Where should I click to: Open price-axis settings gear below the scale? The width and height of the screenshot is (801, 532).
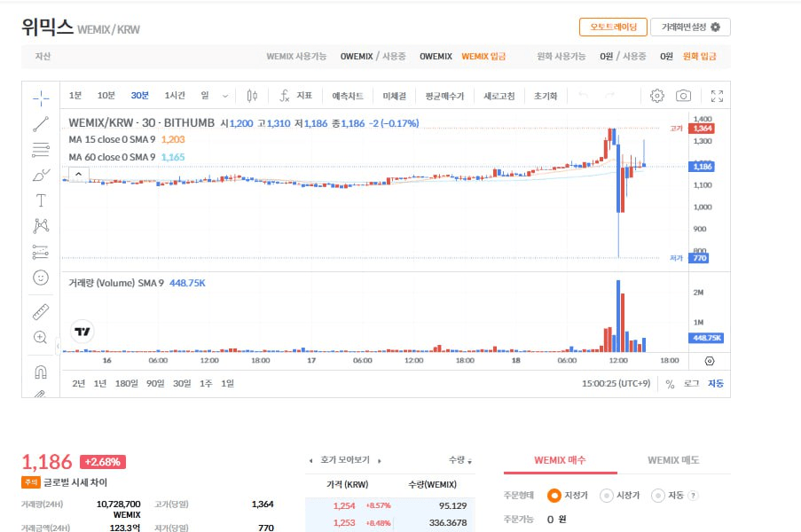click(x=710, y=361)
